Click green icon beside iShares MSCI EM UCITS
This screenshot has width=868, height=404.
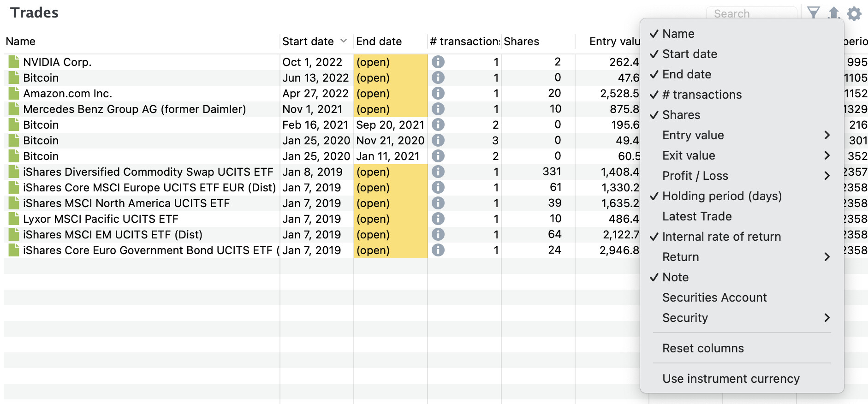pos(14,234)
